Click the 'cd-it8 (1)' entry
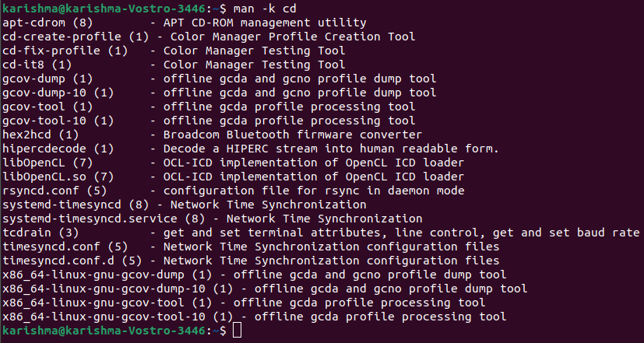 (x=37, y=65)
